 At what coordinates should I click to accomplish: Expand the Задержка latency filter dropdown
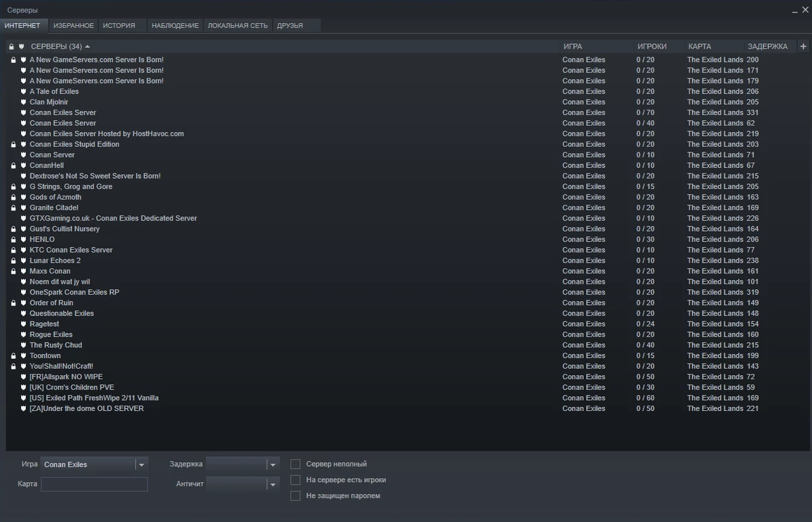[x=242, y=464]
